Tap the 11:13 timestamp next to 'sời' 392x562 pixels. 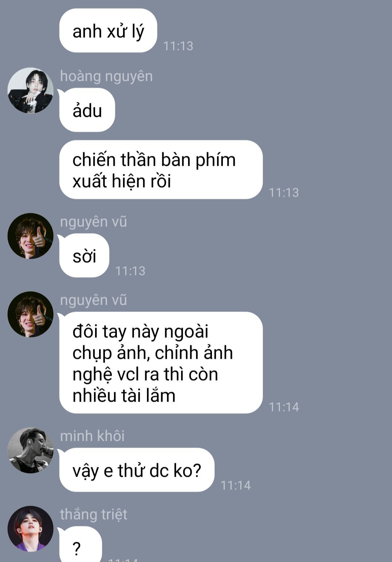[130, 271]
